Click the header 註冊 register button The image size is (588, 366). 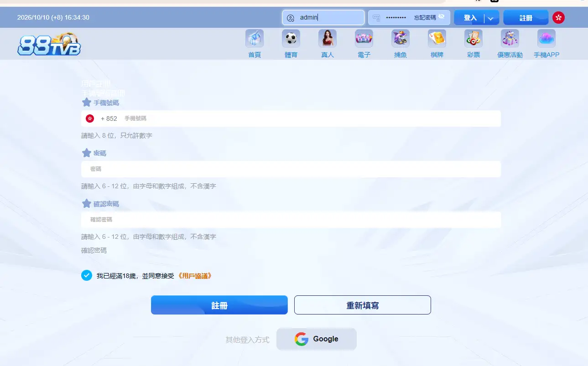pyautogui.click(x=526, y=18)
